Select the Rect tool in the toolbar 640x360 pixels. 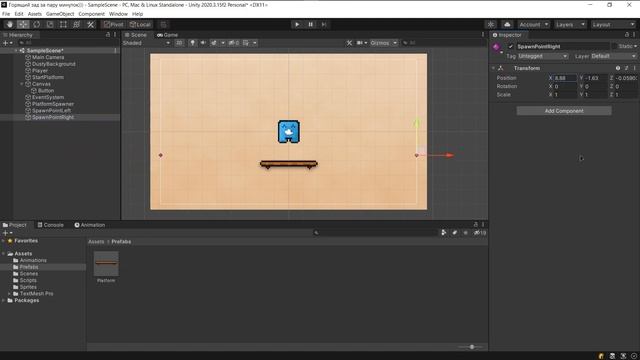pyautogui.click(x=63, y=24)
